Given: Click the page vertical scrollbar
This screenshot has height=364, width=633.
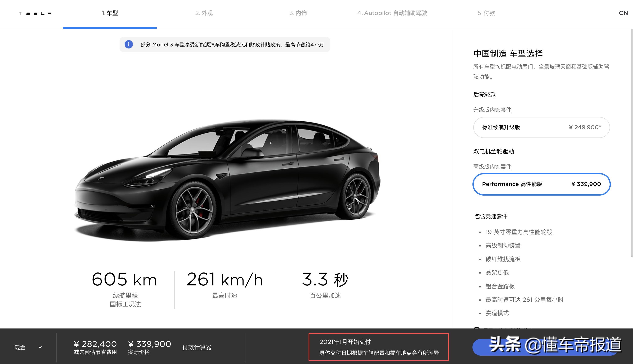Looking at the screenshot, I should 631,143.
